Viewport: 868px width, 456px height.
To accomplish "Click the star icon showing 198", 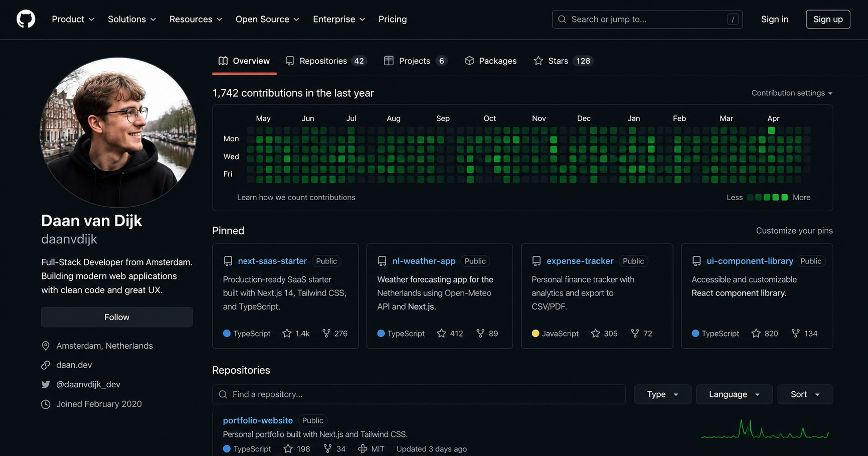I will tap(288, 448).
